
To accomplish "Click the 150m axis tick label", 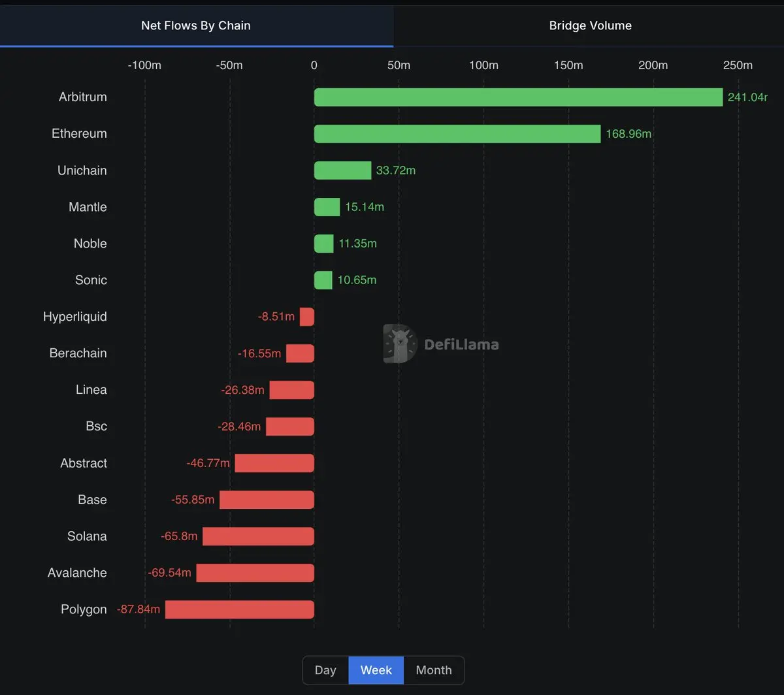I will pyautogui.click(x=568, y=65).
